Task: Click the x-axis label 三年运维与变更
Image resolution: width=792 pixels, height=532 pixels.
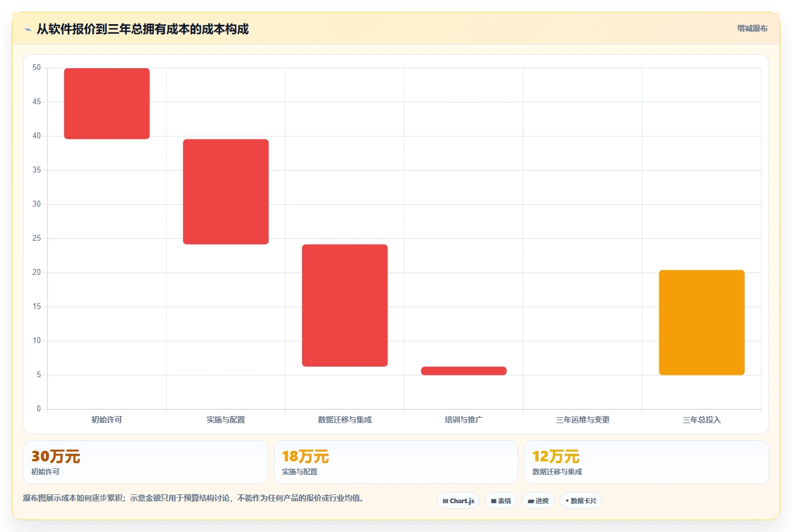Action: tap(582, 420)
